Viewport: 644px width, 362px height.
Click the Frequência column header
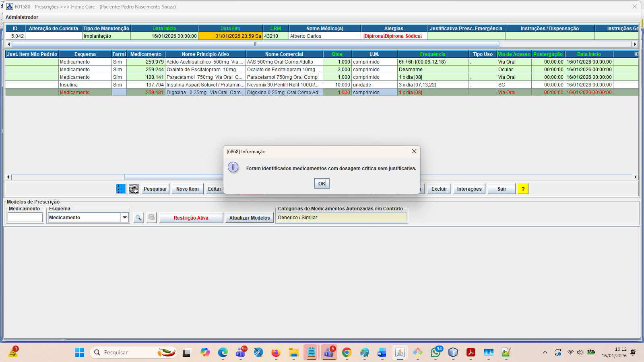click(x=433, y=54)
